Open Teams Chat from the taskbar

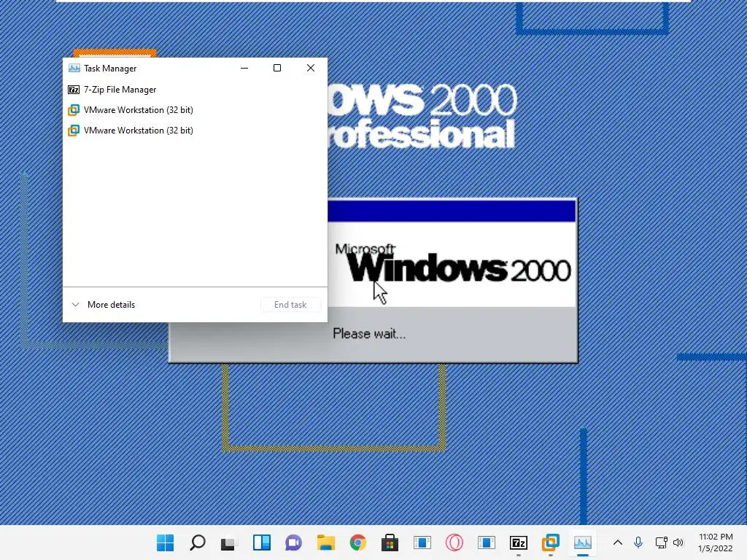(293, 542)
